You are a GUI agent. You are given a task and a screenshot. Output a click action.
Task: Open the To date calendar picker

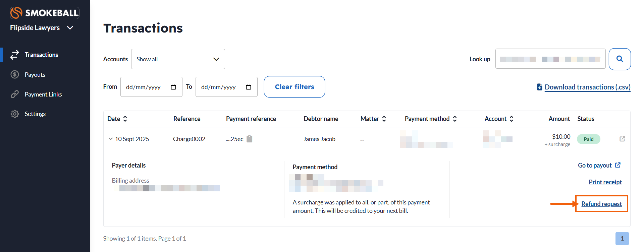click(249, 87)
